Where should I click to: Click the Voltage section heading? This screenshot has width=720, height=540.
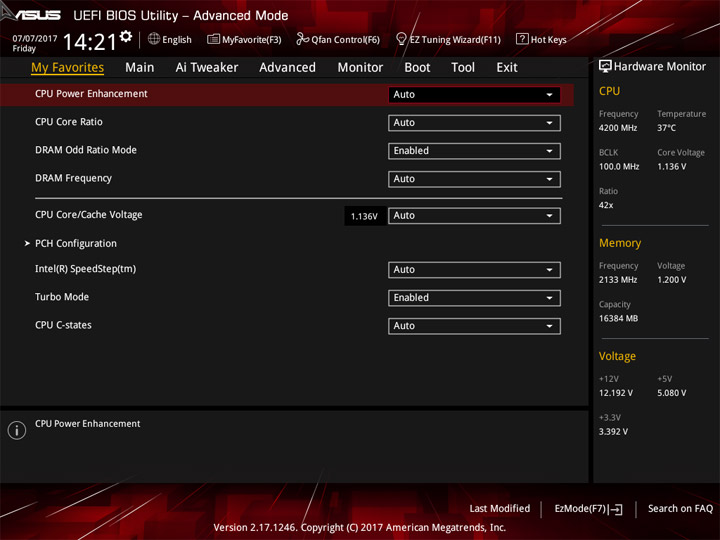pos(618,356)
